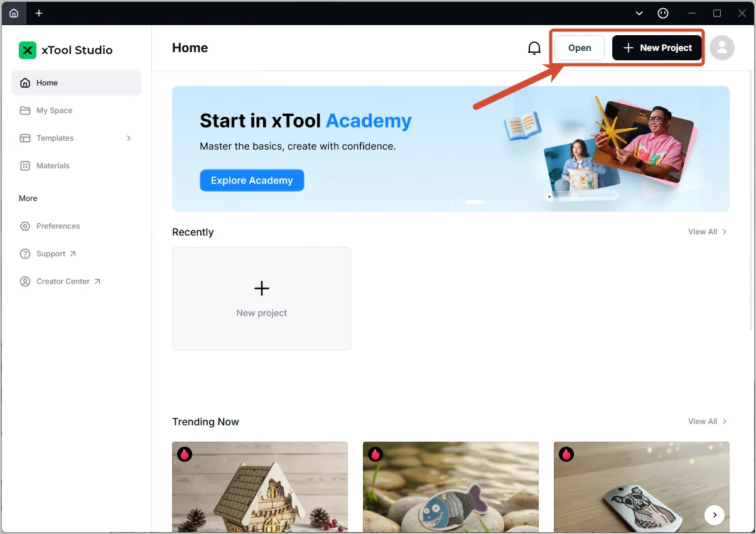Screen dimensions: 756x534
Task: Click the New Project button
Action: (x=657, y=48)
